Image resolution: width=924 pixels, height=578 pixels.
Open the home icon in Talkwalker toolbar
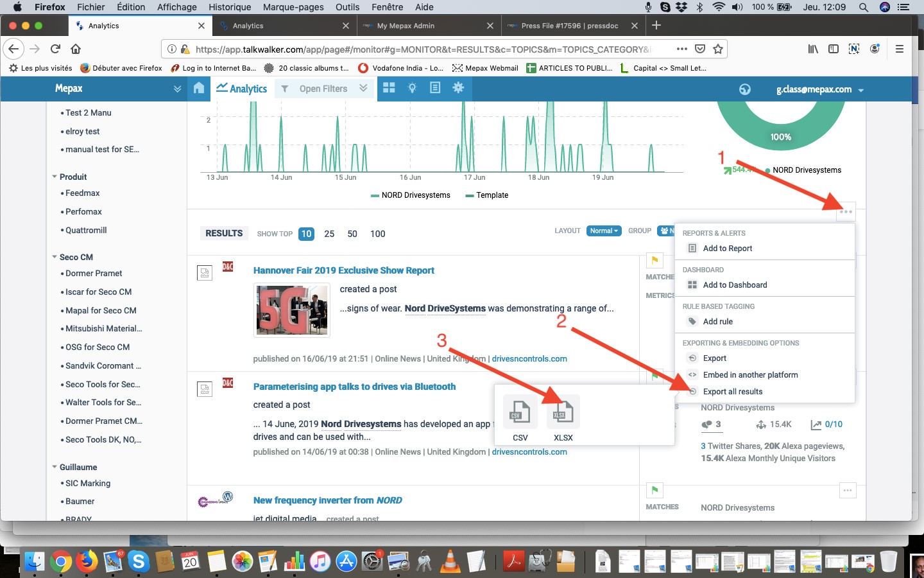click(x=199, y=89)
